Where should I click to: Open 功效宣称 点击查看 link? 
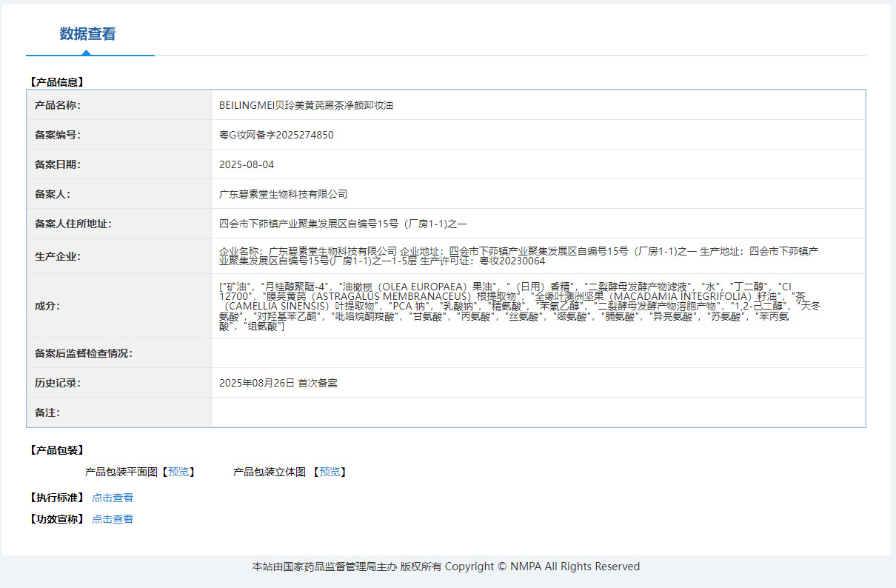(x=113, y=519)
